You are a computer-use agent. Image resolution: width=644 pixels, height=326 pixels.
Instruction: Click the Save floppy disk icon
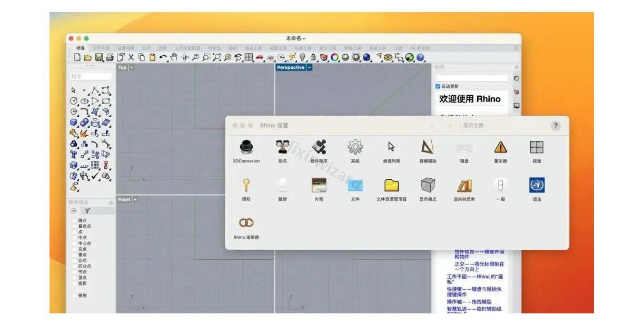point(98,57)
